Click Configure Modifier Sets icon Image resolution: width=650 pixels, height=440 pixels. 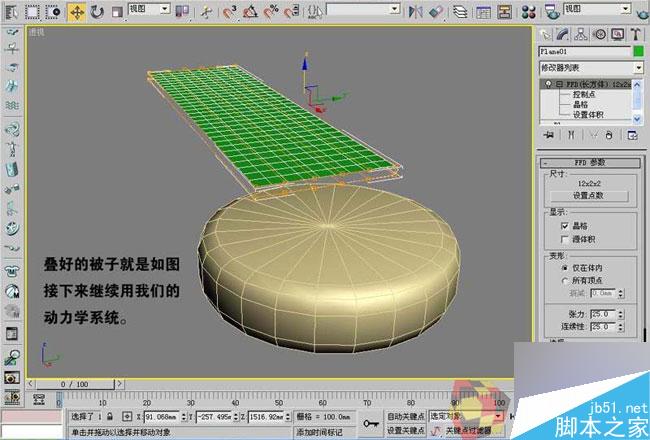(x=632, y=135)
